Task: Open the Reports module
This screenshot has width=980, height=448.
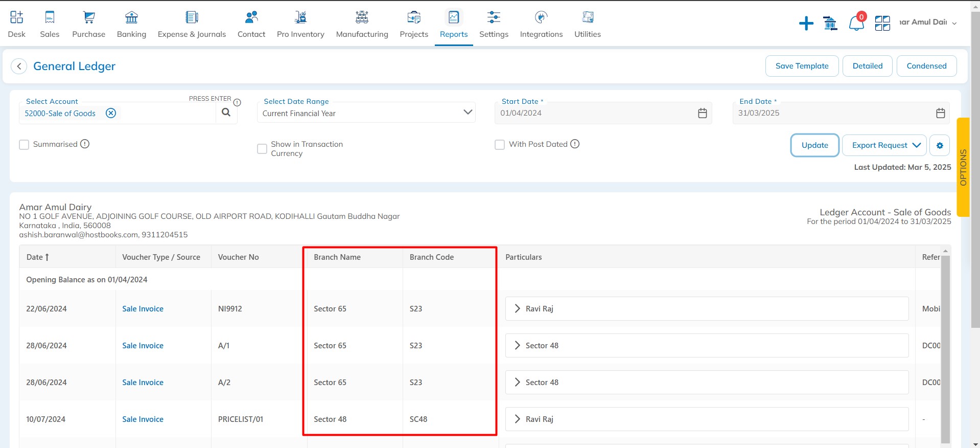Action: 454,24
